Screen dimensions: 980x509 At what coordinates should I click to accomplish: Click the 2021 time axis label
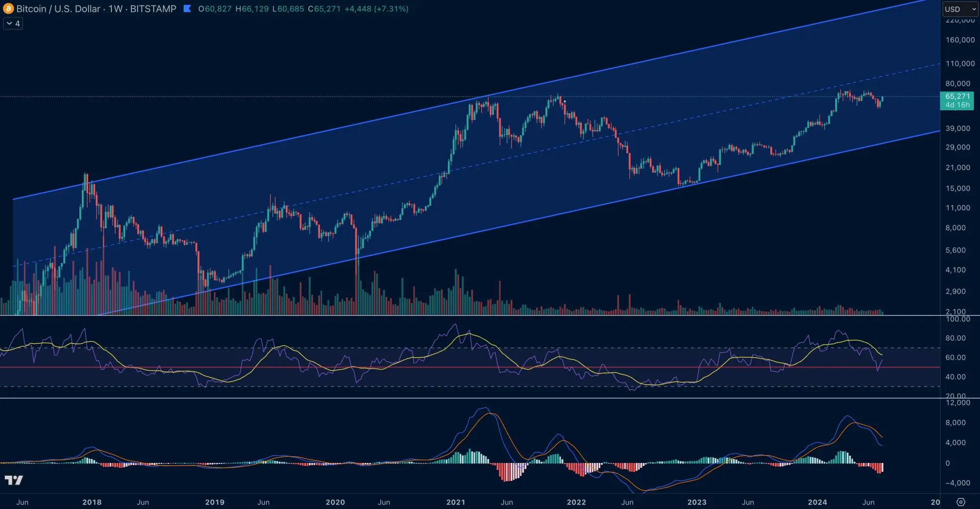click(x=456, y=502)
